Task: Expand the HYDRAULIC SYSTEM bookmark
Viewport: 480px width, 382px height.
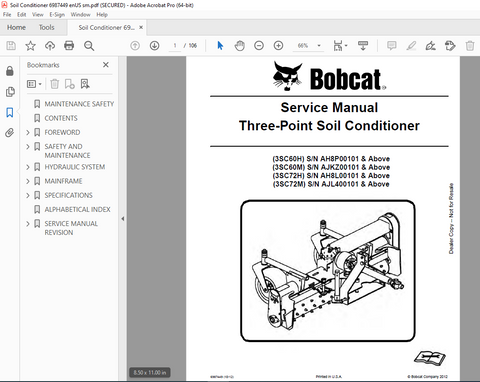Action: [28, 167]
